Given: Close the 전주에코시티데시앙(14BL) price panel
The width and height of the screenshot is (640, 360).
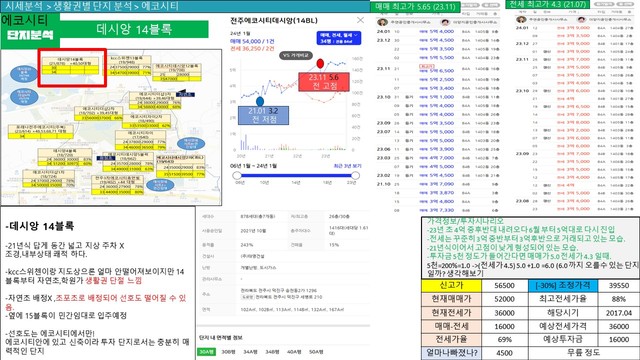Looking at the screenshot, I should point(360,20).
